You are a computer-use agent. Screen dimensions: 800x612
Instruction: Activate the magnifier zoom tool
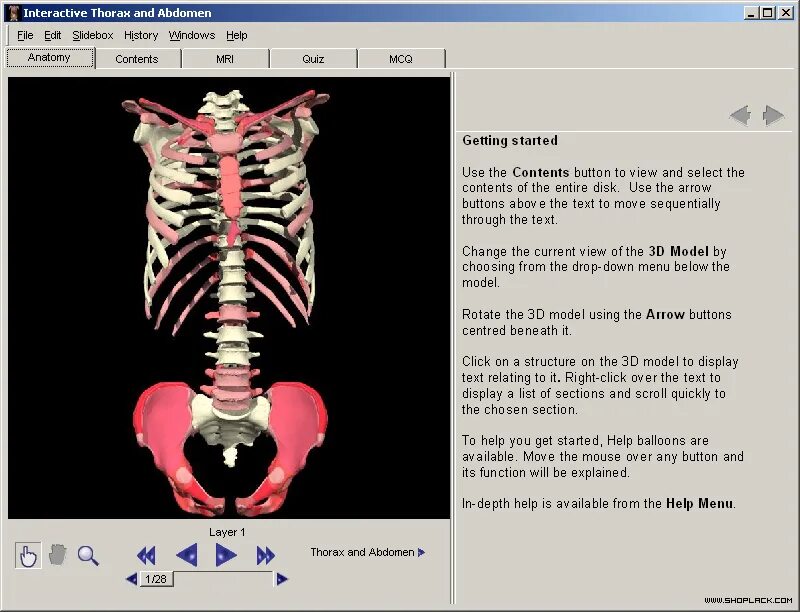[x=88, y=554]
